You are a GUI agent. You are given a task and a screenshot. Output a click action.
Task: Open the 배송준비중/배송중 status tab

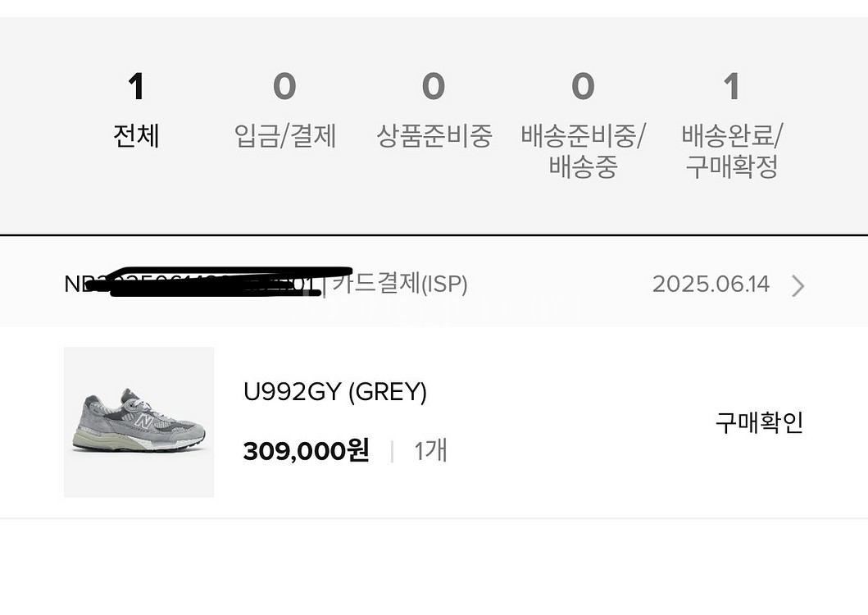[583, 152]
